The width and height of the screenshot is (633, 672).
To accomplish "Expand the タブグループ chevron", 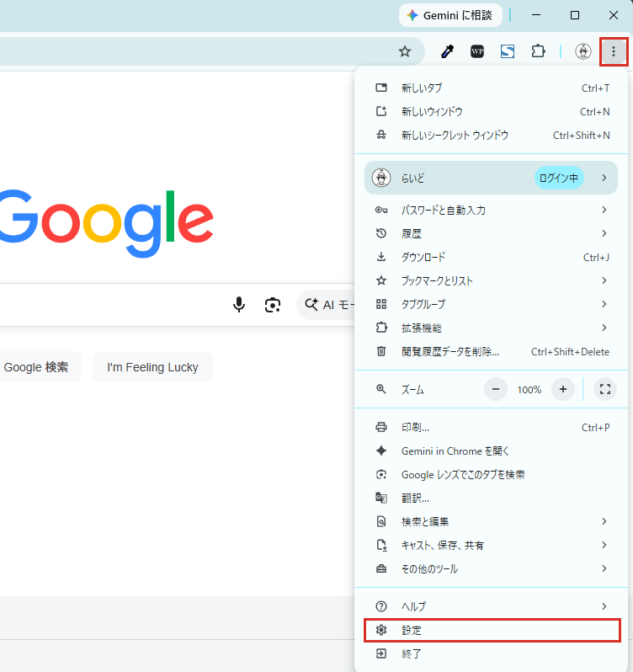I will tap(604, 304).
